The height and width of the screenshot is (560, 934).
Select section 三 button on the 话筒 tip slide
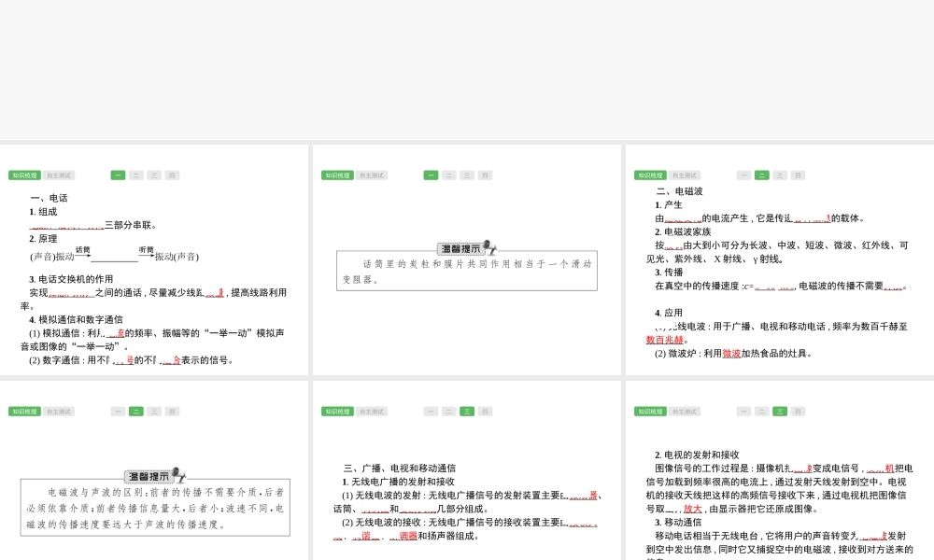pyautogui.click(x=467, y=175)
